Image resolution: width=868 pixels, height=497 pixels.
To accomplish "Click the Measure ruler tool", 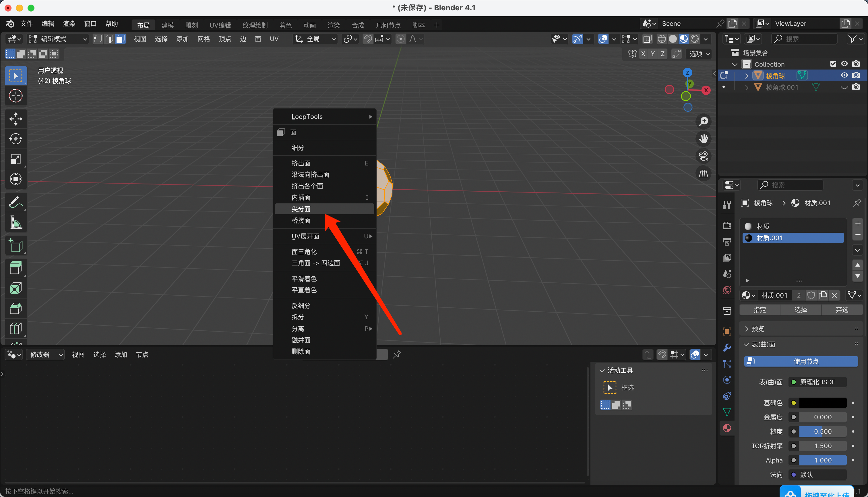I will point(16,223).
